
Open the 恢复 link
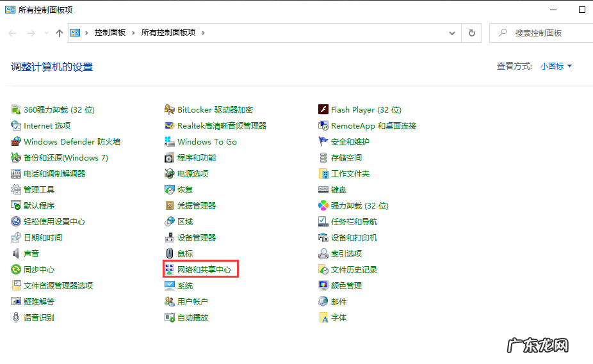[x=185, y=190]
